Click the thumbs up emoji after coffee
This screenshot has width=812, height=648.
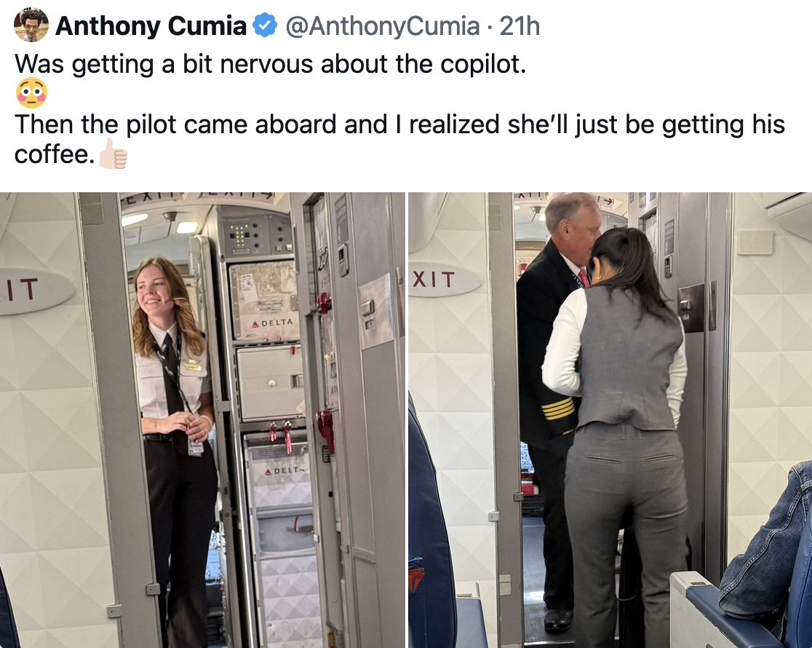(114, 154)
